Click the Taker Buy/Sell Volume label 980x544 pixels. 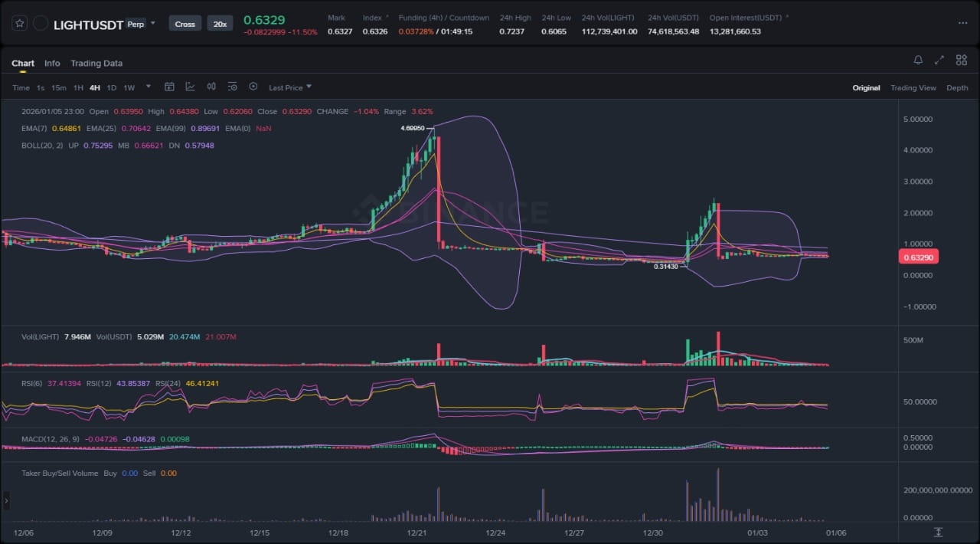60,474
